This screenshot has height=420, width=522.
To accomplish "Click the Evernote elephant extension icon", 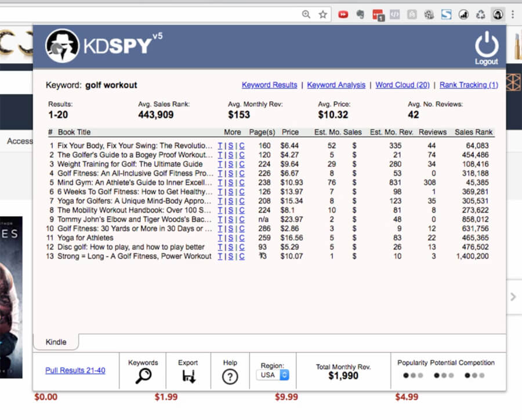I will pyautogui.click(x=360, y=14).
